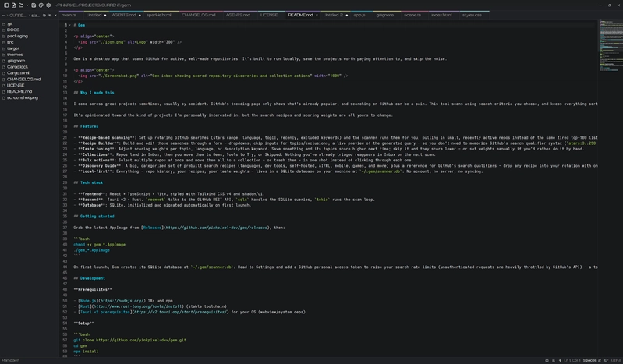Change indentation via Spaces: 2
623x364 pixels.
[x=592, y=360]
